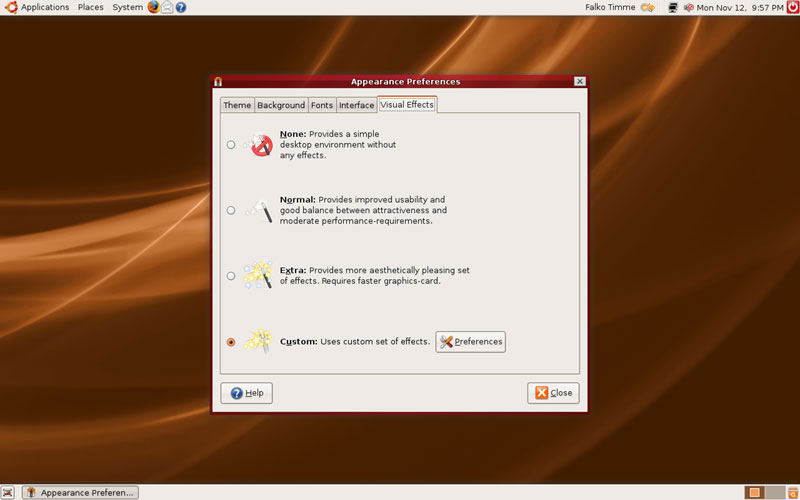Click the None description text

(x=338, y=145)
